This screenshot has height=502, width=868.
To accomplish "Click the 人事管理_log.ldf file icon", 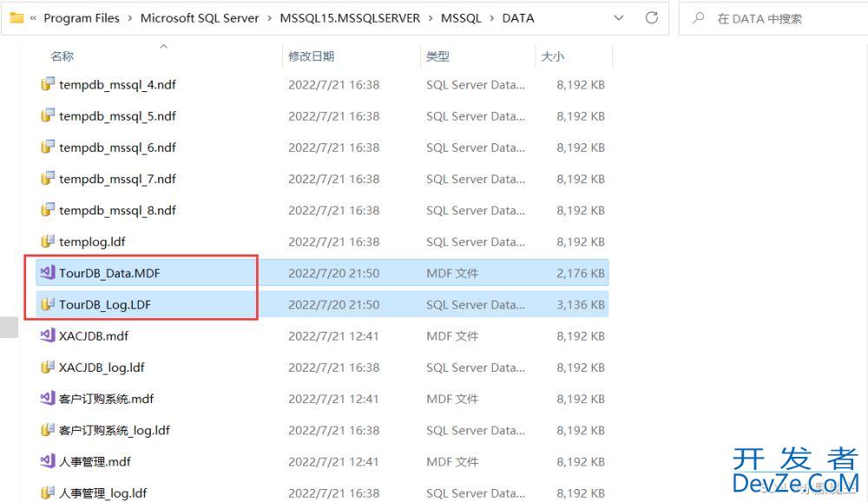I will coord(48,492).
